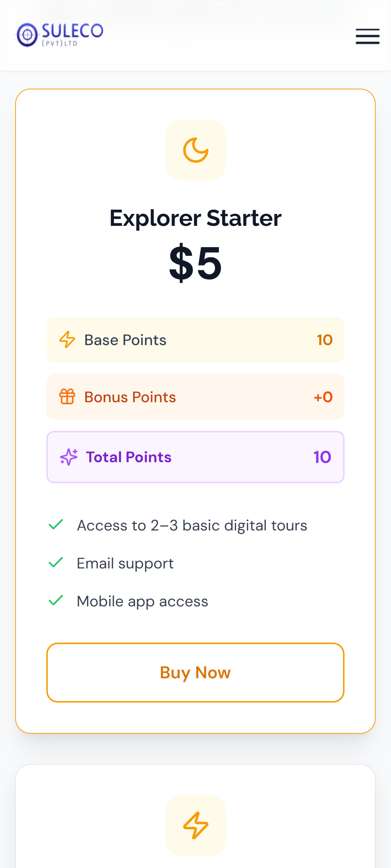The height and width of the screenshot is (868, 391).
Task: Click the Explorer Starter plan title
Action: coord(195,218)
